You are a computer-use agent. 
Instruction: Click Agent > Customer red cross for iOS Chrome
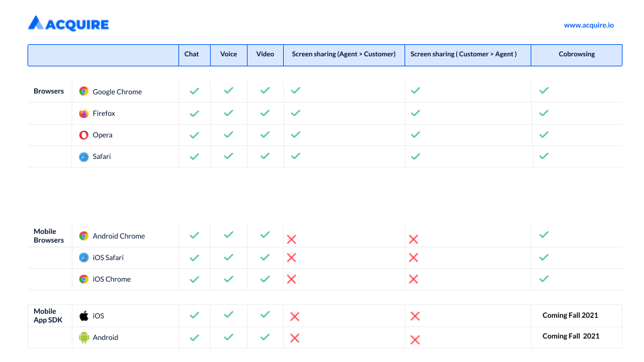coord(292,279)
